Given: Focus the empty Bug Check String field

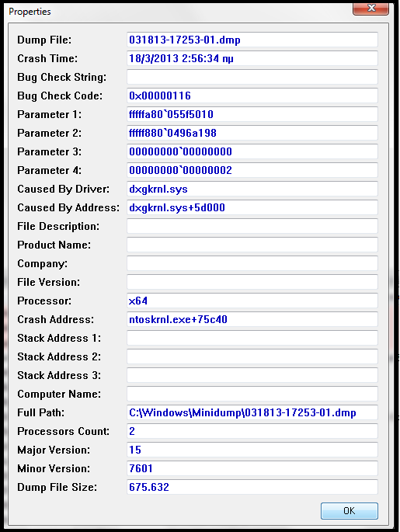Looking at the screenshot, I should pyautogui.click(x=252, y=77).
